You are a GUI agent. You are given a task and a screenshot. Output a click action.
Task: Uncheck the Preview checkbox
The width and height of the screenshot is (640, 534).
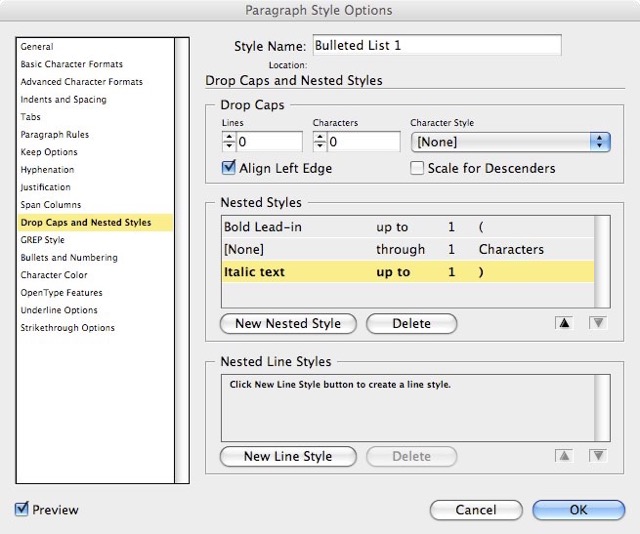click(x=22, y=509)
